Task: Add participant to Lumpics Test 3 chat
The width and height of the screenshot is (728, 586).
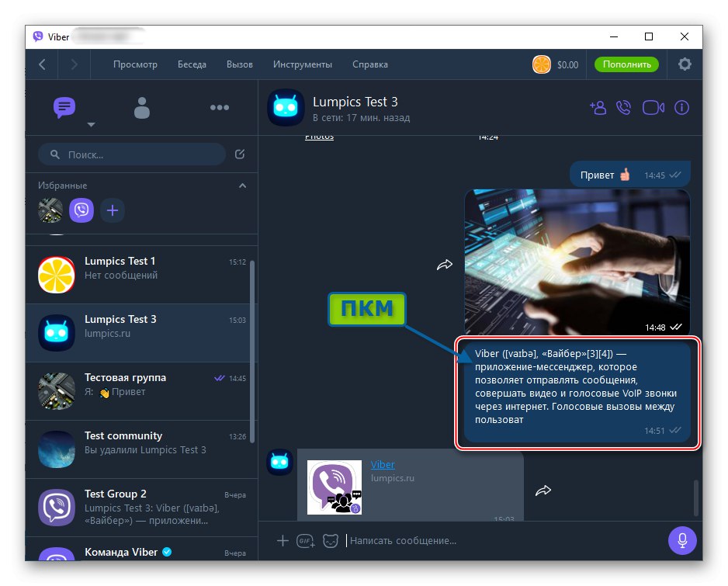Action: (x=598, y=108)
